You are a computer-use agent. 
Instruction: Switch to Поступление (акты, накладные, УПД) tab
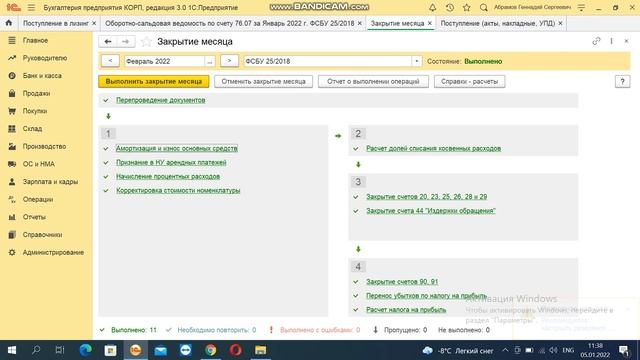[x=498, y=23]
